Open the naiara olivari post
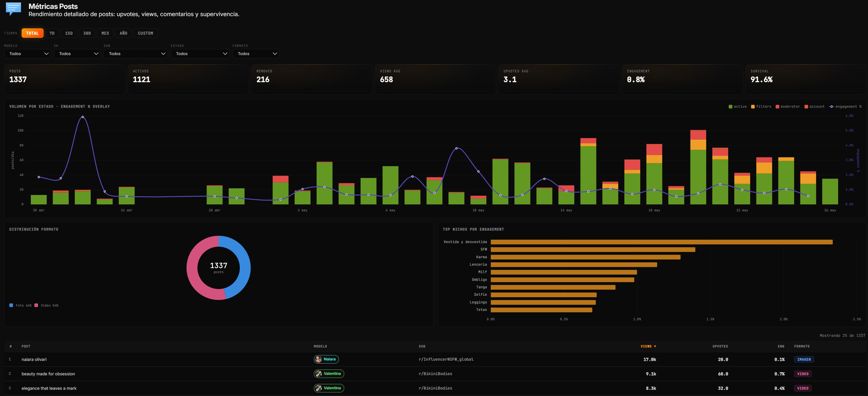The image size is (868, 396). 34,359
